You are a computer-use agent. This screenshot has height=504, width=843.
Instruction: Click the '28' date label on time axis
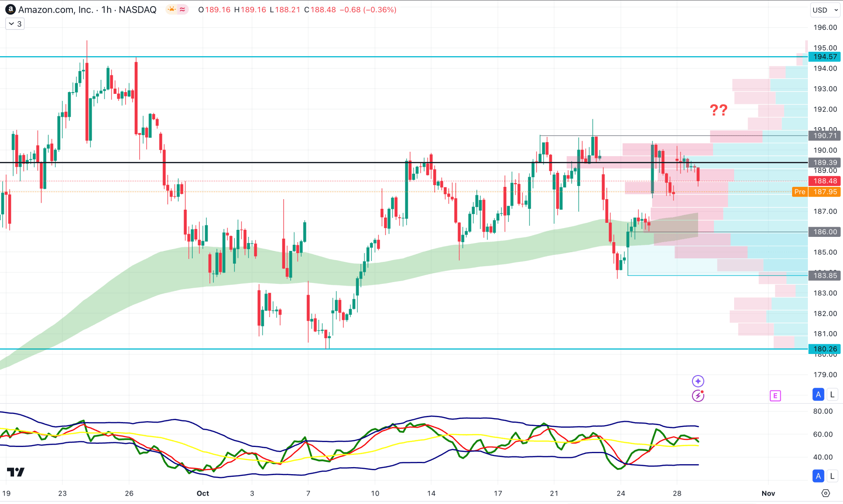click(677, 493)
